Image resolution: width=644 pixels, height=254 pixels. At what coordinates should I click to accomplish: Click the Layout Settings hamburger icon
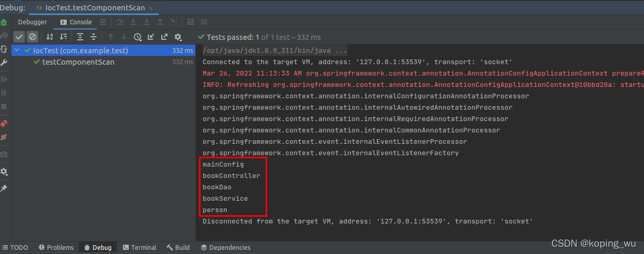click(x=103, y=22)
